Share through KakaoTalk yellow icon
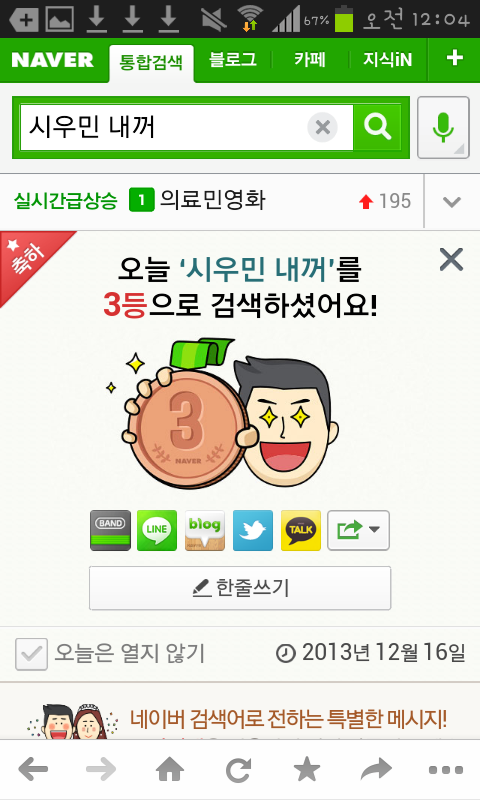Screen dimensions: 480x800 301,531
